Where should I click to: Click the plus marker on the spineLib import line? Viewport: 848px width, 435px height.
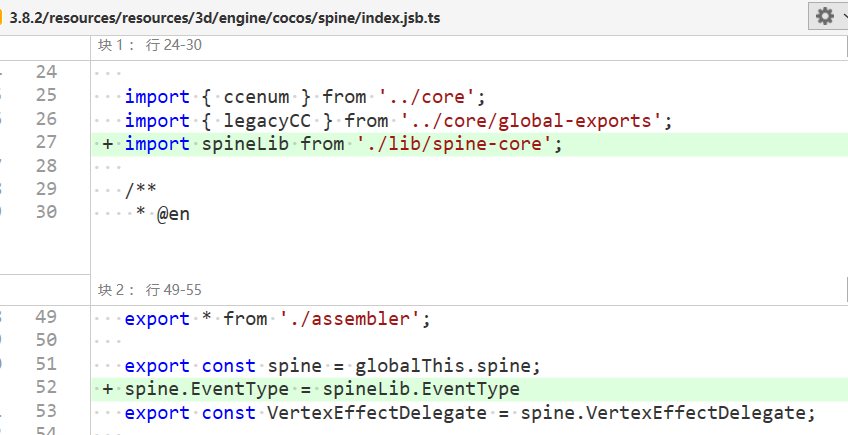point(107,144)
